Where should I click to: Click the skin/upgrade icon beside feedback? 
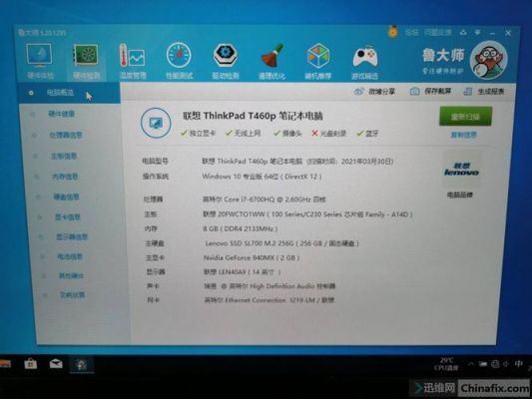click(463, 33)
